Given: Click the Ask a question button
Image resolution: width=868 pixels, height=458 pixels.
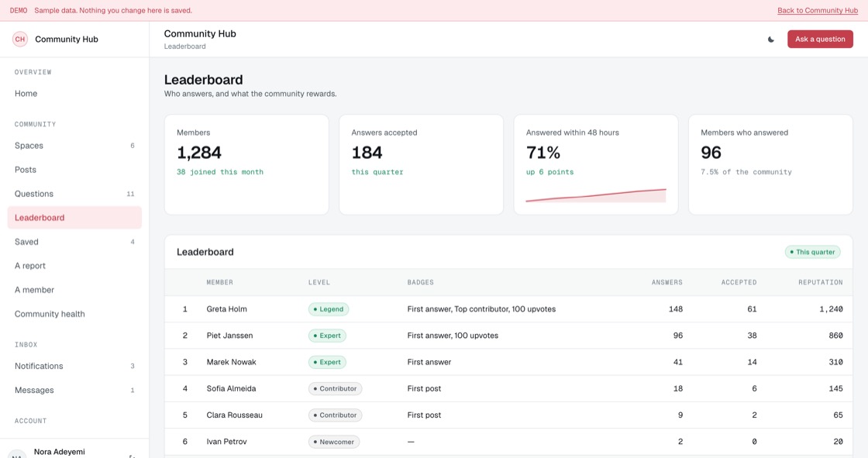Looking at the screenshot, I should click(820, 40).
